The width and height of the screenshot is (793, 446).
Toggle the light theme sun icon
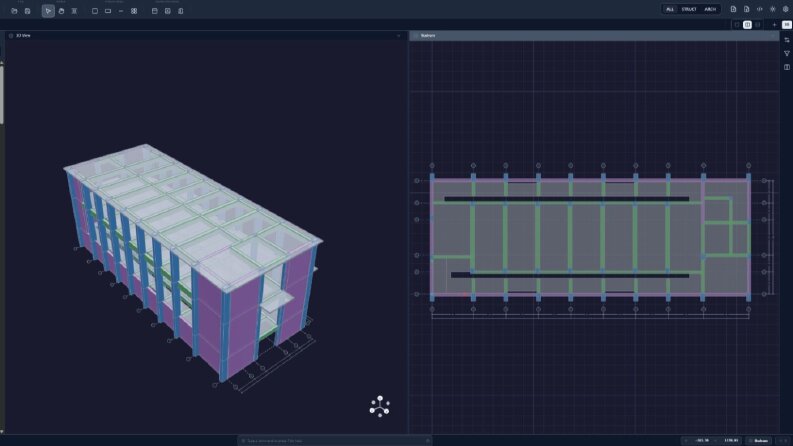tap(773, 9)
